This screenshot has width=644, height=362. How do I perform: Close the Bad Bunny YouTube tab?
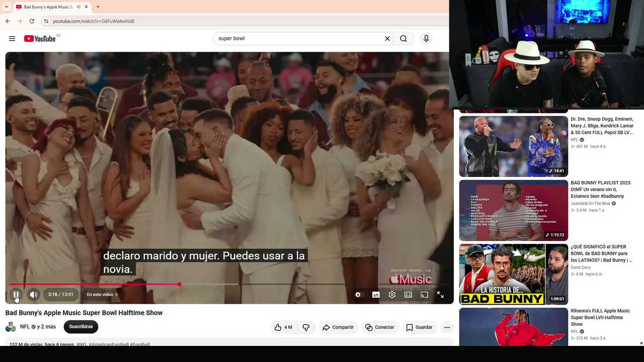(86, 7)
